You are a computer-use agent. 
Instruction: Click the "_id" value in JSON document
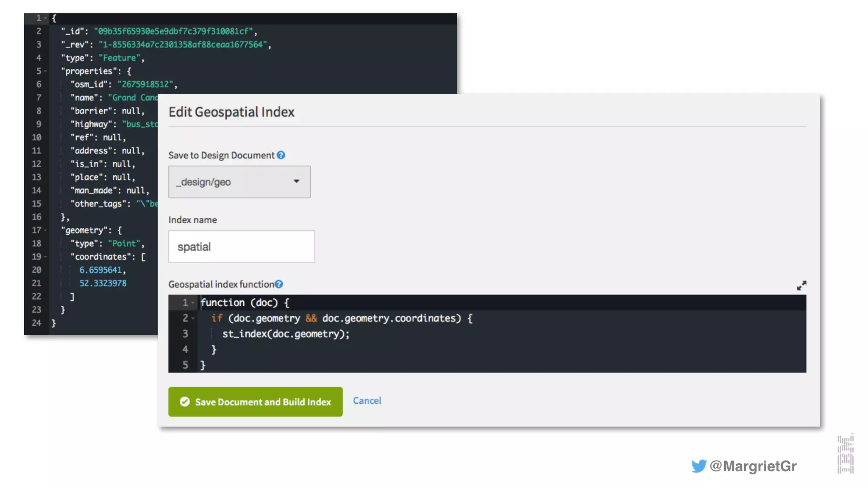[173, 31]
